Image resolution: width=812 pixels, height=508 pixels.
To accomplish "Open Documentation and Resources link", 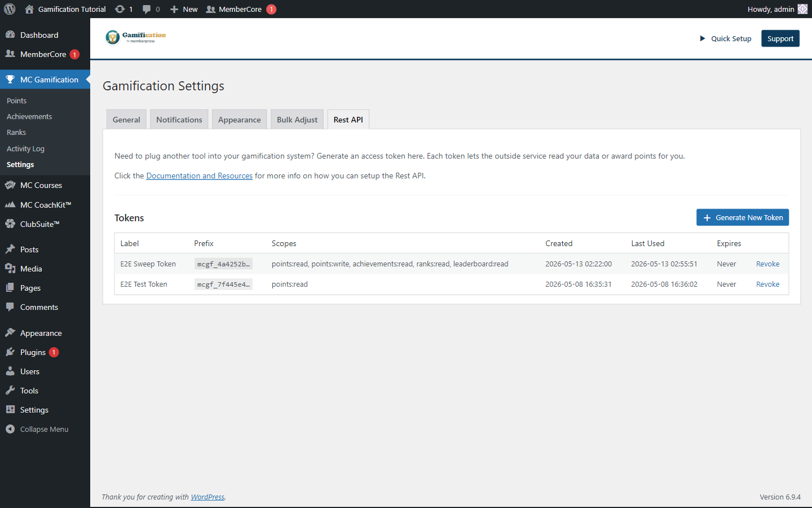I will pyautogui.click(x=200, y=176).
